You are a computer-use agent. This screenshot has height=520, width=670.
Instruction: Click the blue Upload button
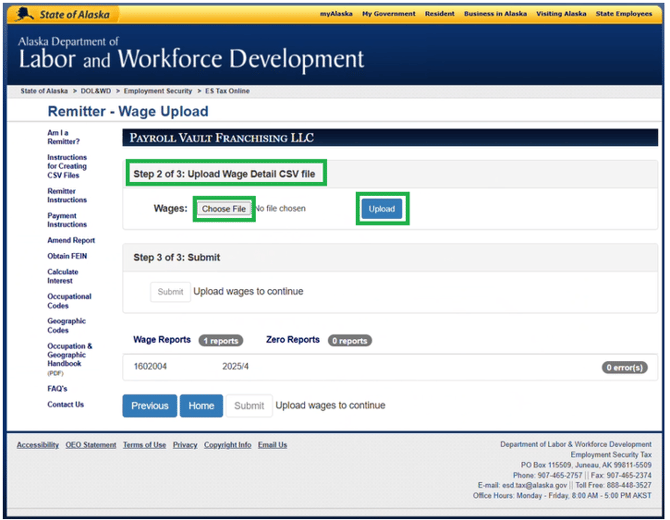point(382,209)
